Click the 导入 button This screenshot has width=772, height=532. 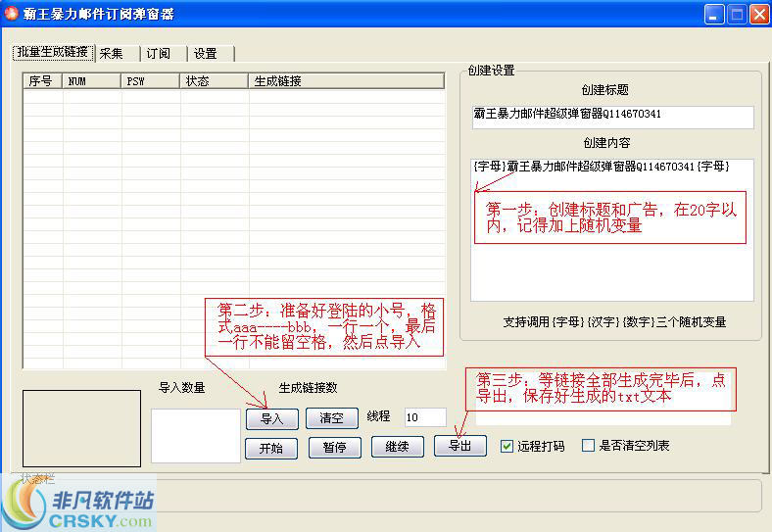click(271, 418)
